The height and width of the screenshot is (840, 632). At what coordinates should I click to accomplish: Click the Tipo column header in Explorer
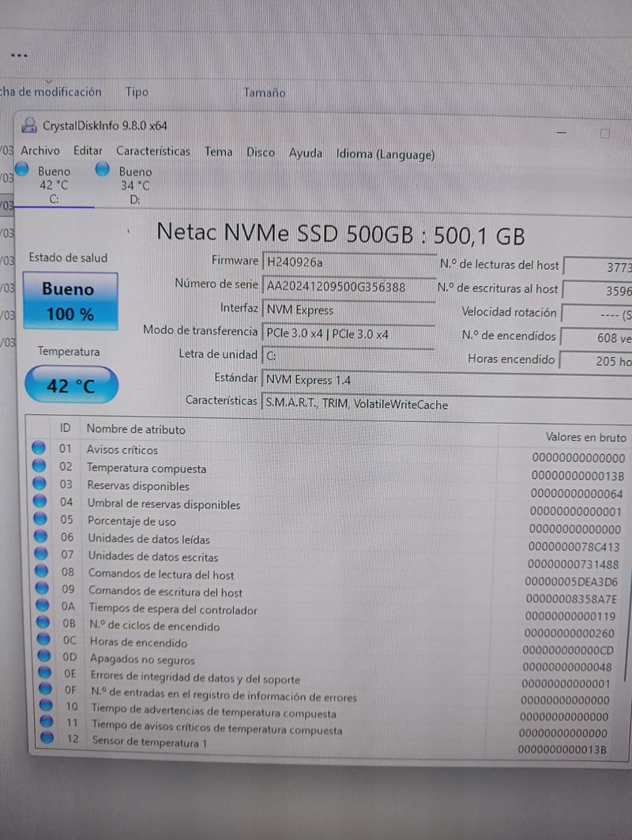[137, 92]
